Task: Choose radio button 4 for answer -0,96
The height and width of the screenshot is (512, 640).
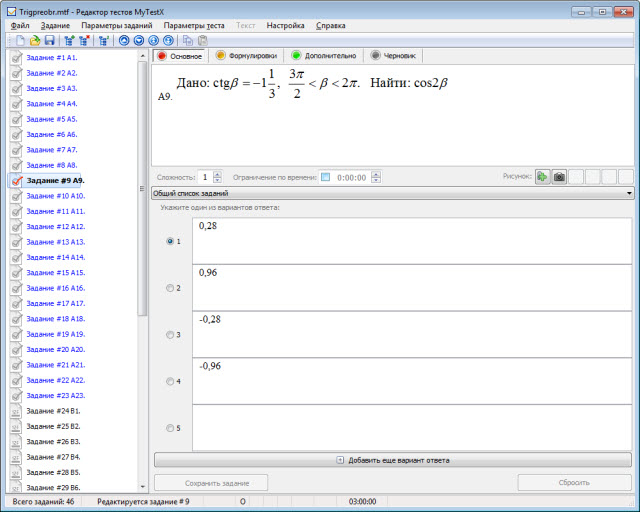Action: (170, 381)
